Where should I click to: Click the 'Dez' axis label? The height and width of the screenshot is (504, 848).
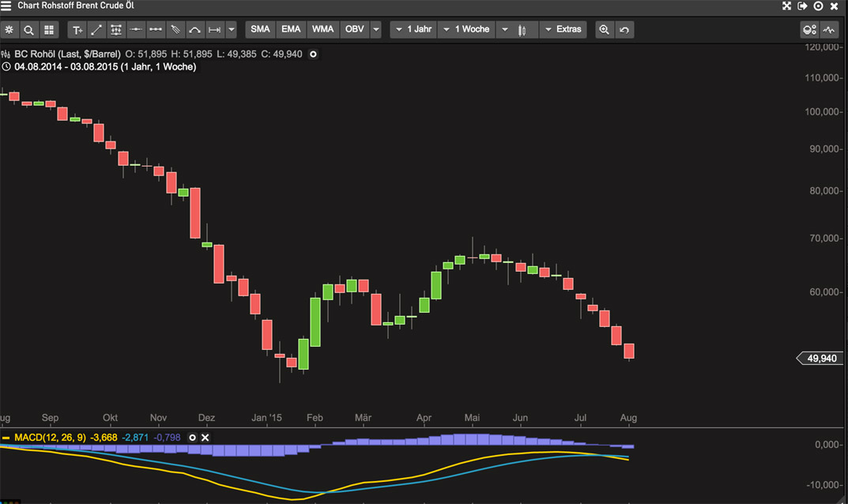point(206,418)
